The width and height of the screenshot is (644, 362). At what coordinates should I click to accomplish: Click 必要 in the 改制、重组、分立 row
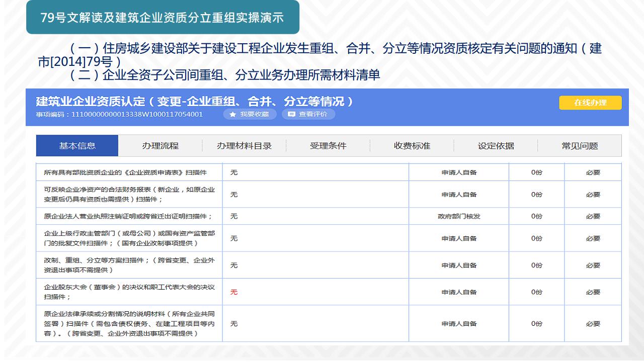593,265
